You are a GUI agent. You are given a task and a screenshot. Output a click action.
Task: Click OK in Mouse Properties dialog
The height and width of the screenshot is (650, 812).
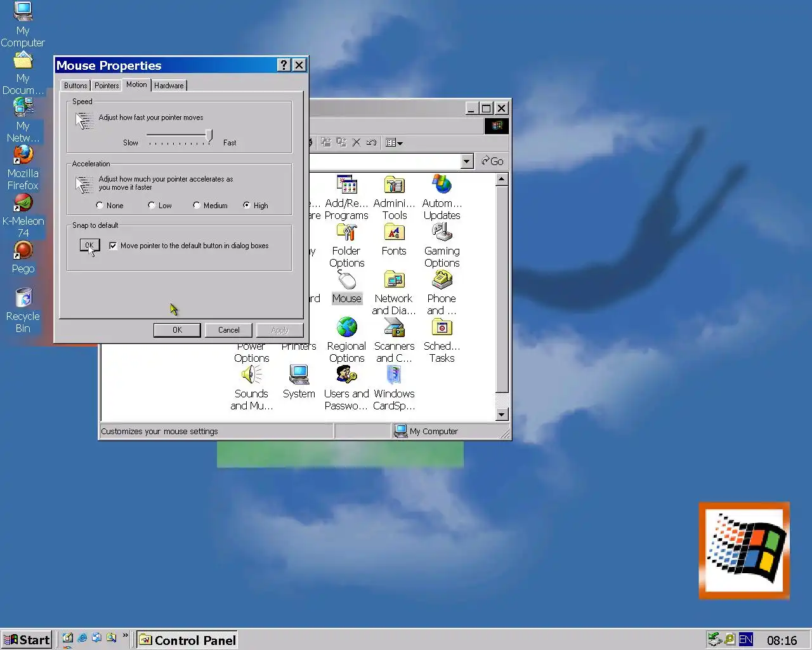click(x=177, y=330)
